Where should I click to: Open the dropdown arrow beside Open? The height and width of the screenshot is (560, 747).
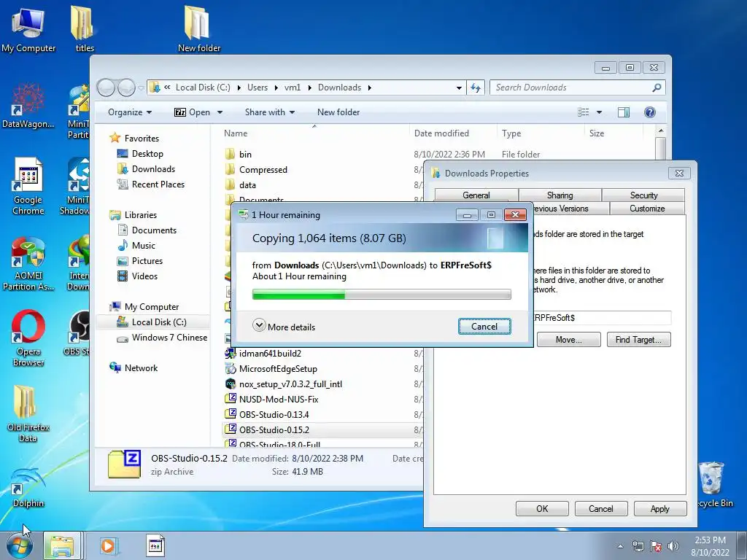coord(220,112)
